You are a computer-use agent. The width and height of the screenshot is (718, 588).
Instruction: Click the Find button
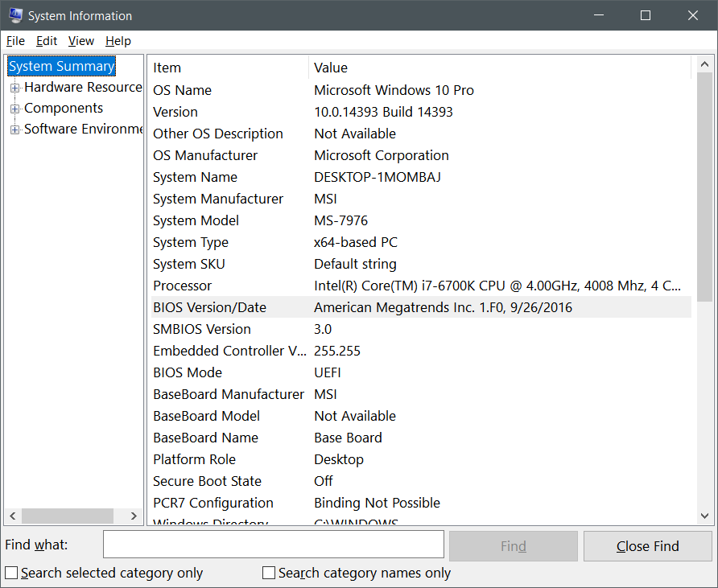coord(514,546)
